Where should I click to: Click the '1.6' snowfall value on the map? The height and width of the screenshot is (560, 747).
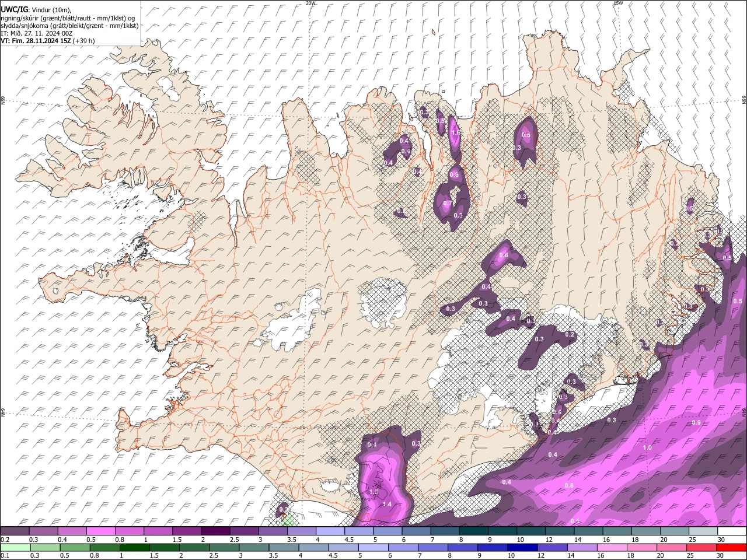(456, 133)
